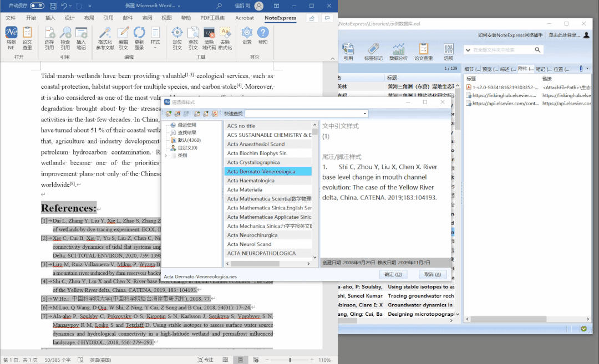Click 单击此处登录 link in NoteExpress
This screenshot has height=364, width=599.
pyautogui.click(x=564, y=35)
